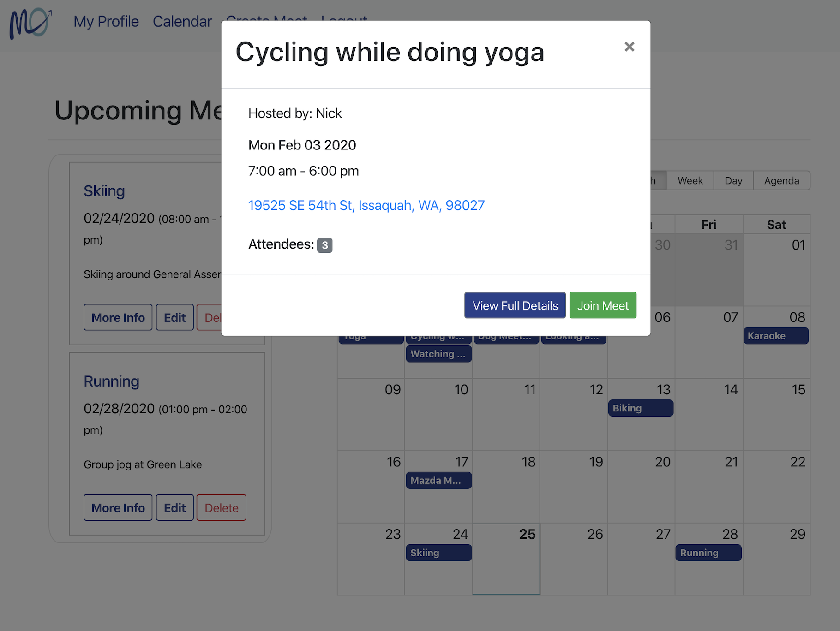
Task: Click the Running title link
Action: click(112, 381)
